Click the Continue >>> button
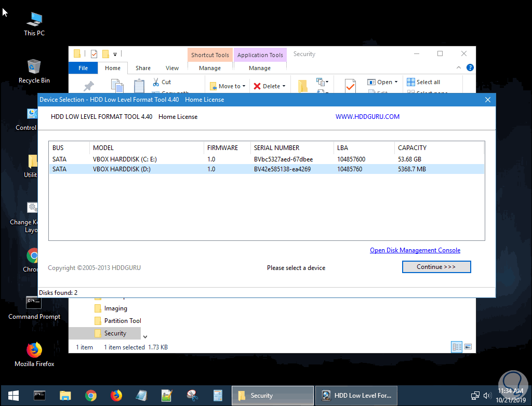This screenshot has height=406, width=532. 436,267
